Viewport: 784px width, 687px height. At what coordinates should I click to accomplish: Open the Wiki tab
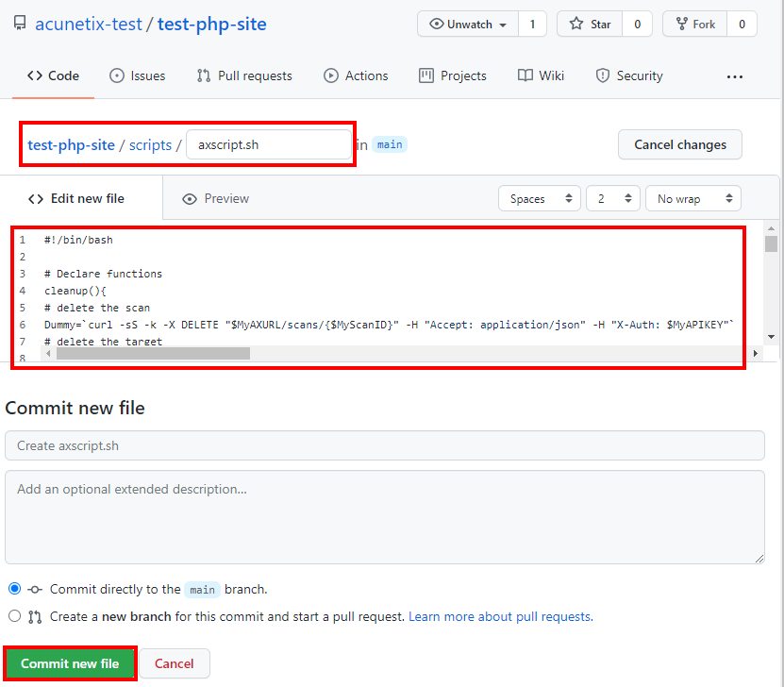click(541, 76)
